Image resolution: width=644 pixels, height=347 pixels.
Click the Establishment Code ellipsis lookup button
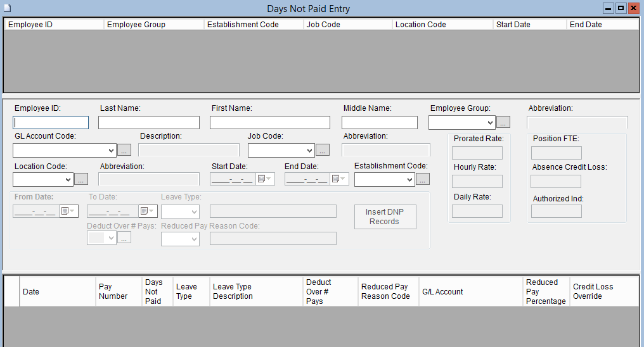tap(423, 179)
